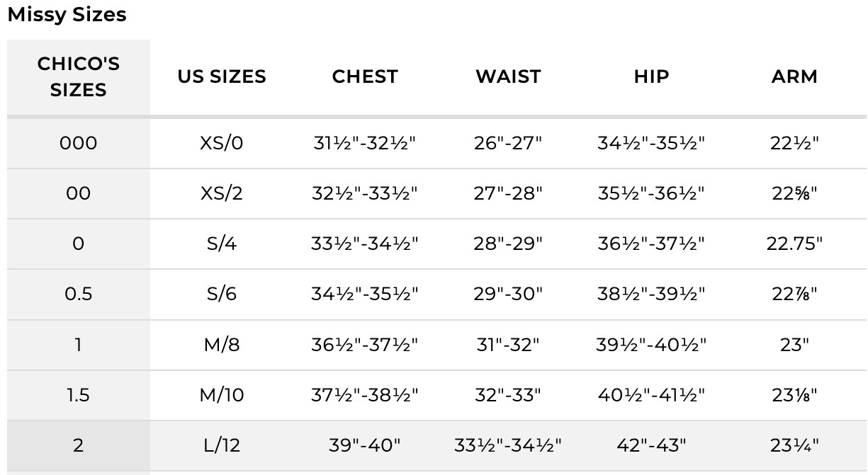Viewport: 868px width, 475px height.
Task: Click the ARM column header
Action: 794,76
